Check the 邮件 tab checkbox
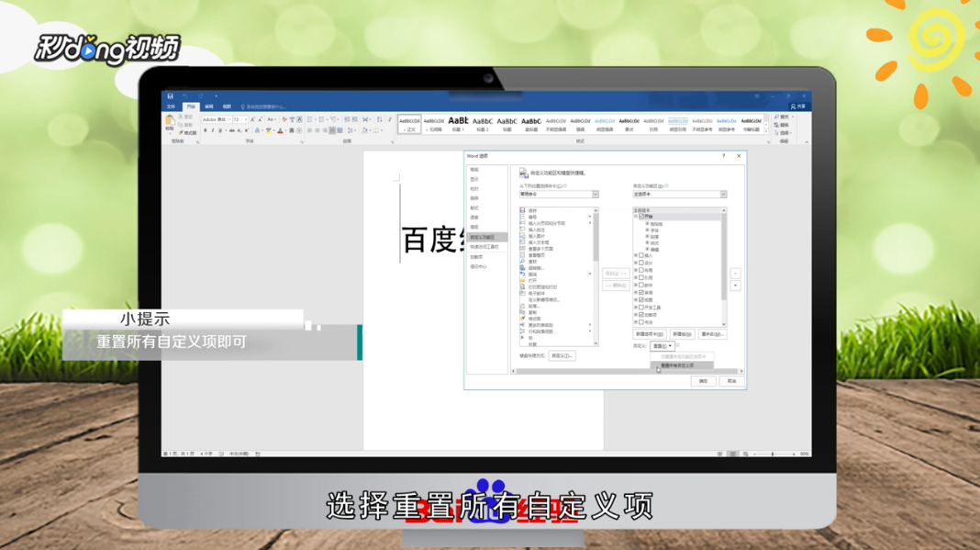 pyautogui.click(x=641, y=285)
